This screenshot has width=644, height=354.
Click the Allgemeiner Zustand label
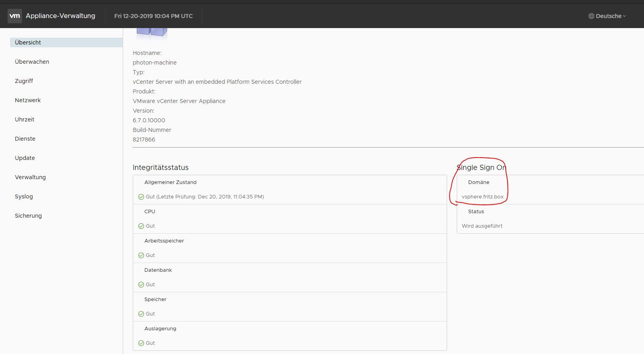click(x=170, y=182)
